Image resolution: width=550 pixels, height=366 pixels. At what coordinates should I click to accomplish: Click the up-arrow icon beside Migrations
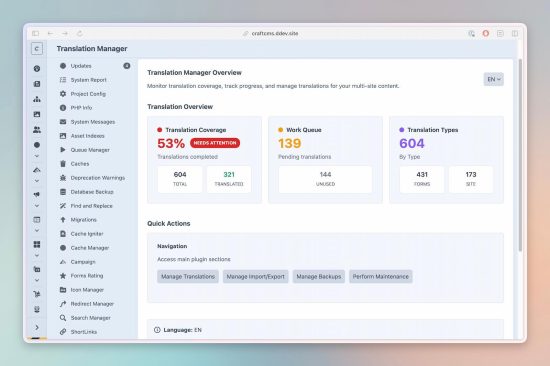click(x=63, y=220)
